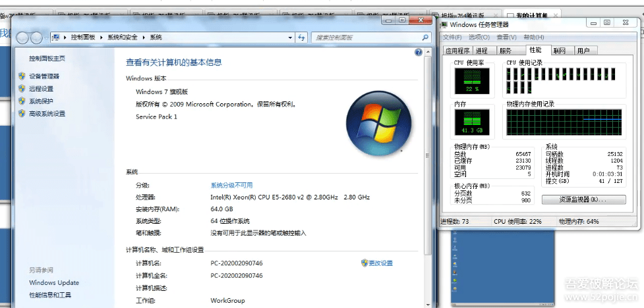Image resolution: width=644 pixels, height=308 pixels.
Task: Click the 64 位操作系统 text
Action: click(230, 221)
